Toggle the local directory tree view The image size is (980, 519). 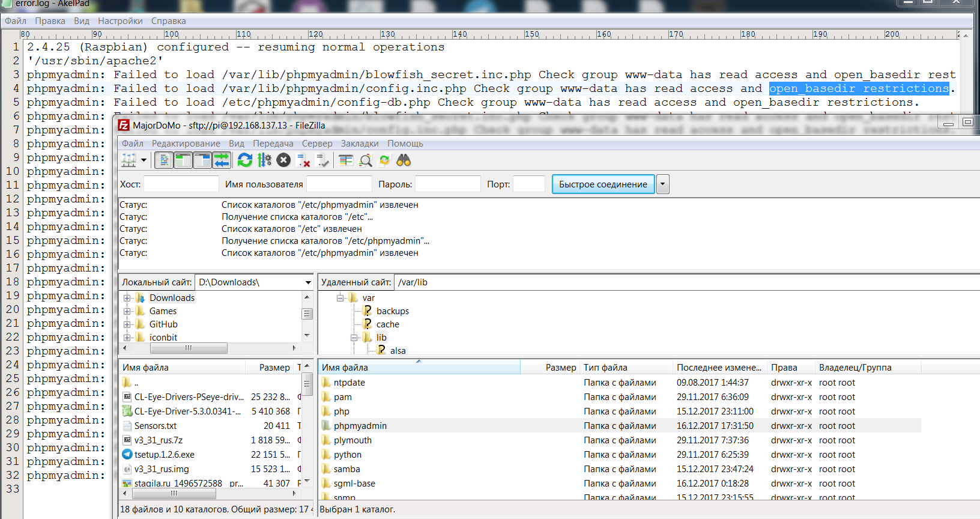(x=183, y=160)
